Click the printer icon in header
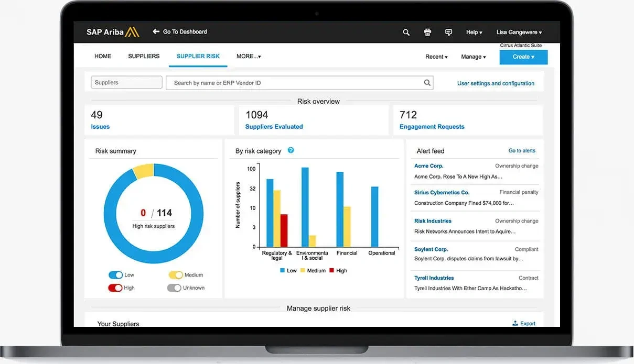Screen dimensions: 634x364 click(427, 32)
